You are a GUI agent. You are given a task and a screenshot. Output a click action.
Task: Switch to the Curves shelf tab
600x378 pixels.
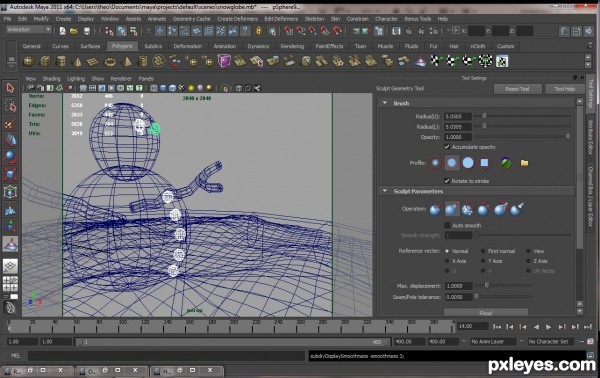(x=60, y=46)
